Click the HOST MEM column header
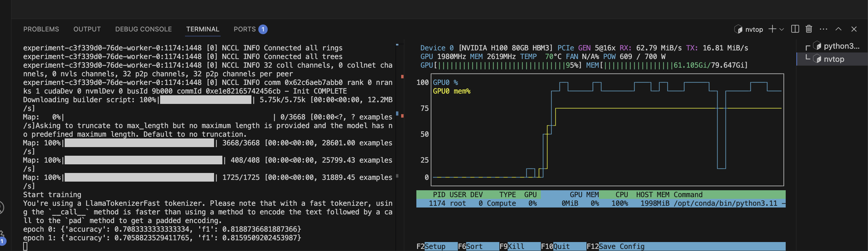The height and width of the screenshot is (251, 868). pos(653,195)
